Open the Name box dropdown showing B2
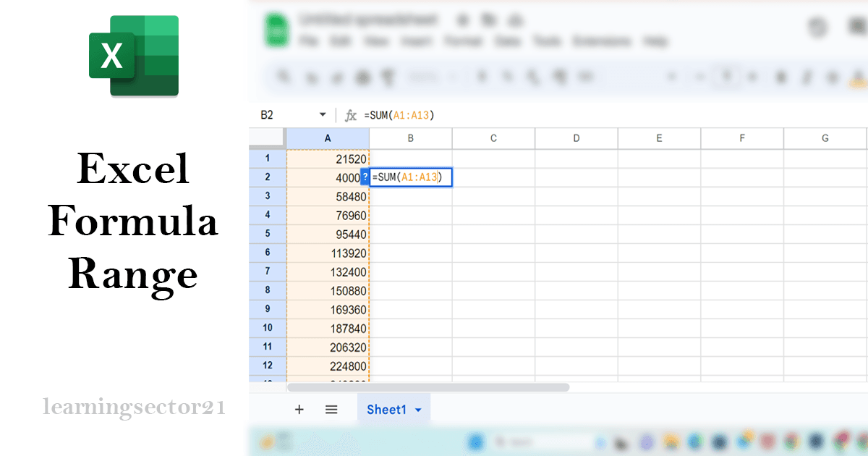Viewport: 868px width, 456px height. click(323, 114)
